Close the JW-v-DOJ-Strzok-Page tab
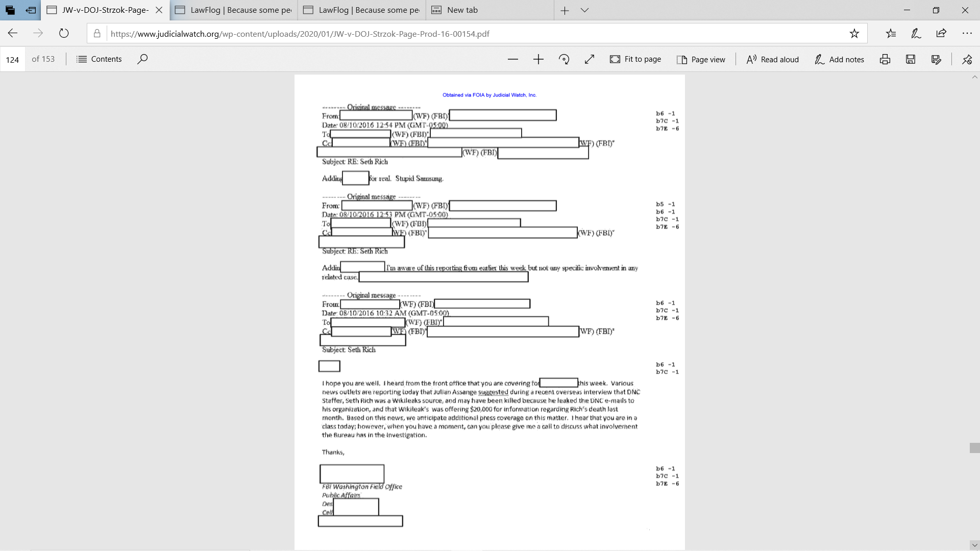Viewport: 980px width, 551px height. point(159,10)
